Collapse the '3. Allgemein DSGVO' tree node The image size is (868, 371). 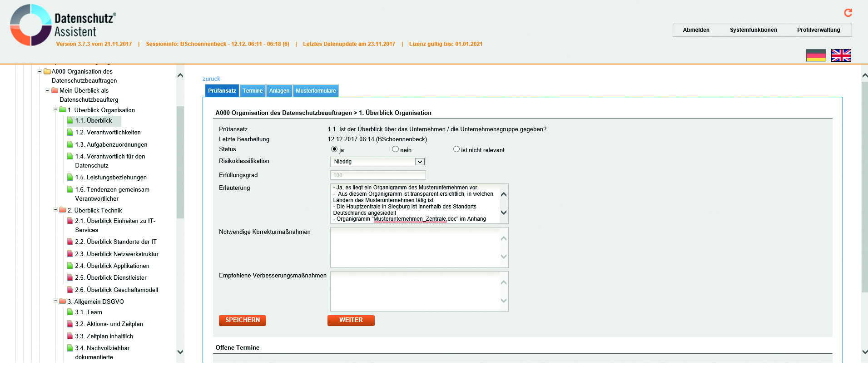tap(55, 301)
